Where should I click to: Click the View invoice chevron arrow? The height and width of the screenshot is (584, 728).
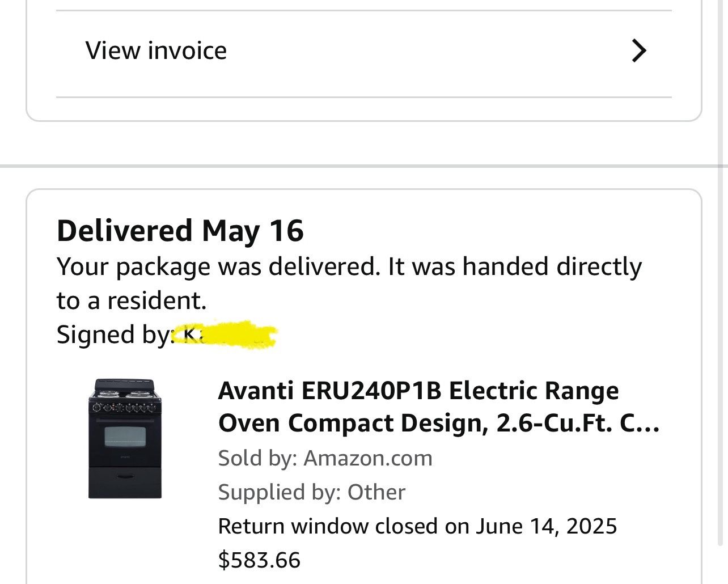[x=639, y=50]
